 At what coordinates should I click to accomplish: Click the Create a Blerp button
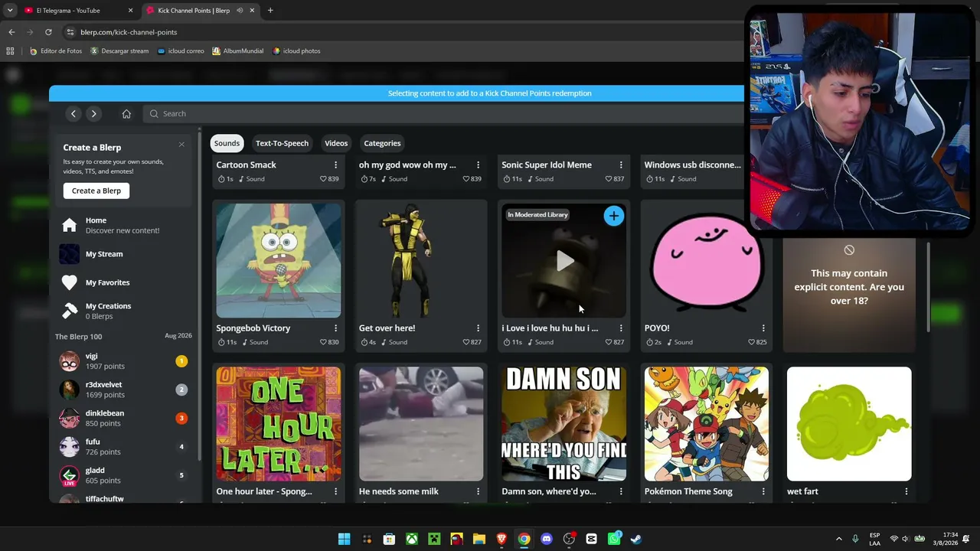pos(96,191)
